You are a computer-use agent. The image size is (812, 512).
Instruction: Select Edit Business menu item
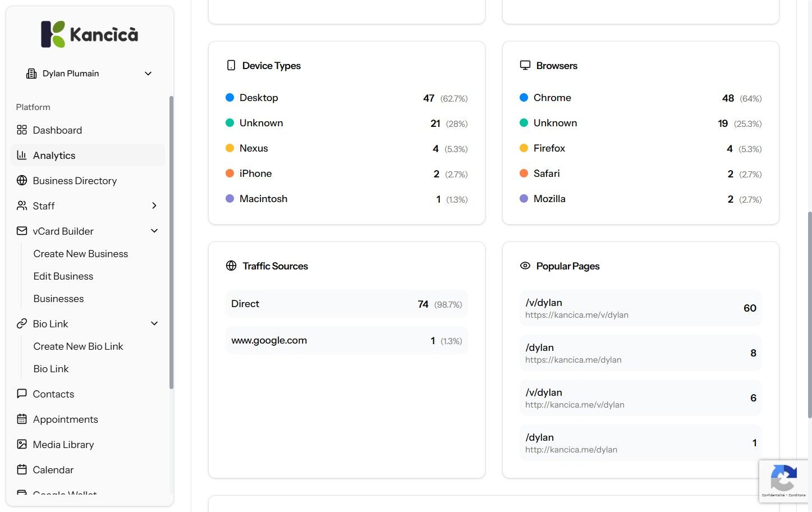coord(63,276)
